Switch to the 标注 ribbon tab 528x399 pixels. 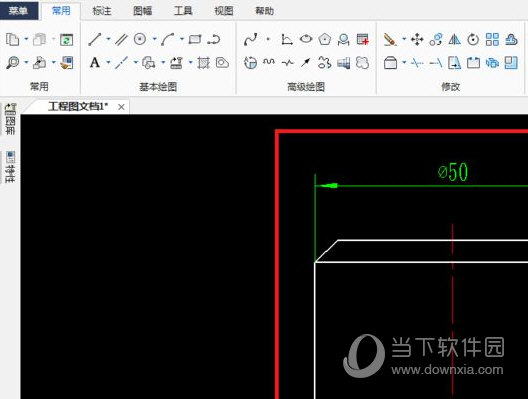click(x=102, y=11)
